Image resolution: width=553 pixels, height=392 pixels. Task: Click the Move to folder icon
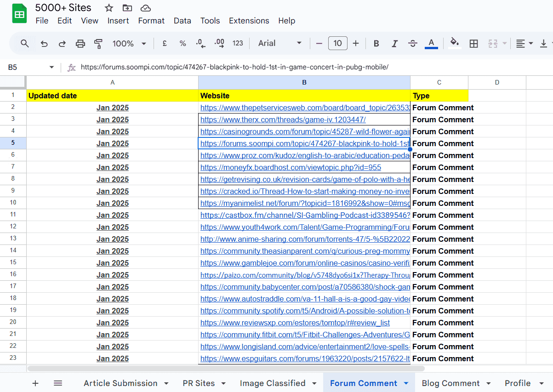pos(127,8)
